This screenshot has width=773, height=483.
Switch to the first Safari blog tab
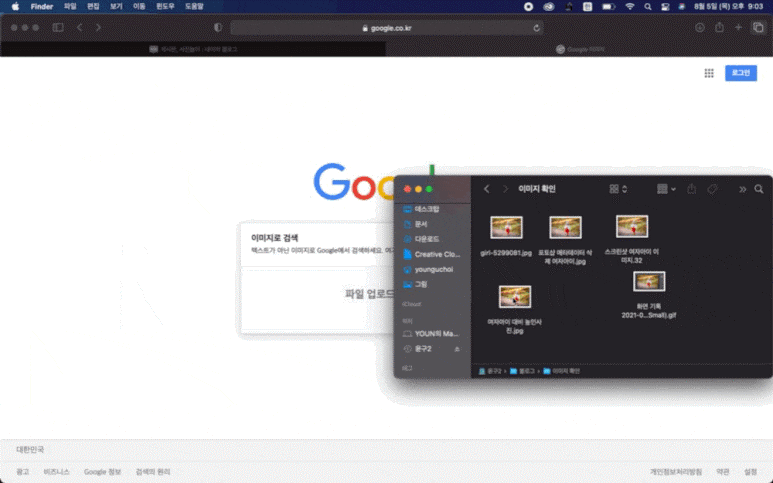(x=193, y=49)
